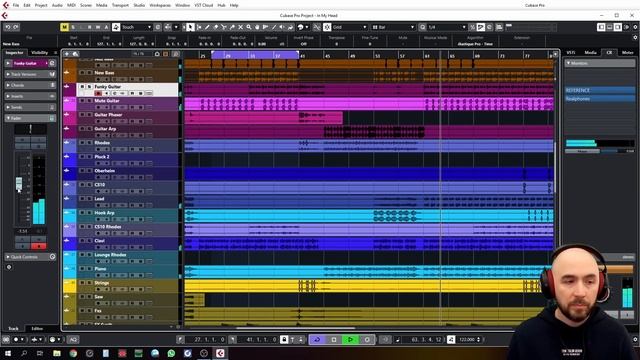Click the Undo arrow icon
Image resolution: width=640 pixels, height=360 pixels.
pos(8,27)
